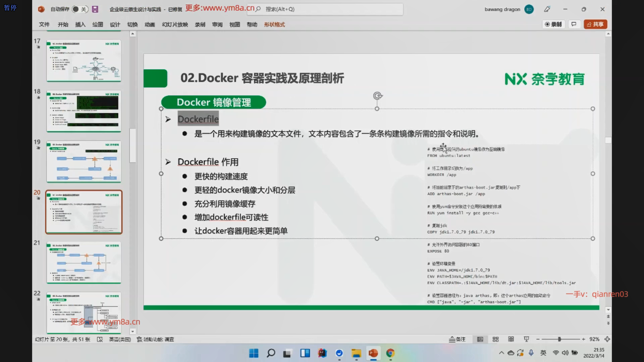Click normal view icon in status bar
644x362 pixels.
pyautogui.click(x=480, y=339)
